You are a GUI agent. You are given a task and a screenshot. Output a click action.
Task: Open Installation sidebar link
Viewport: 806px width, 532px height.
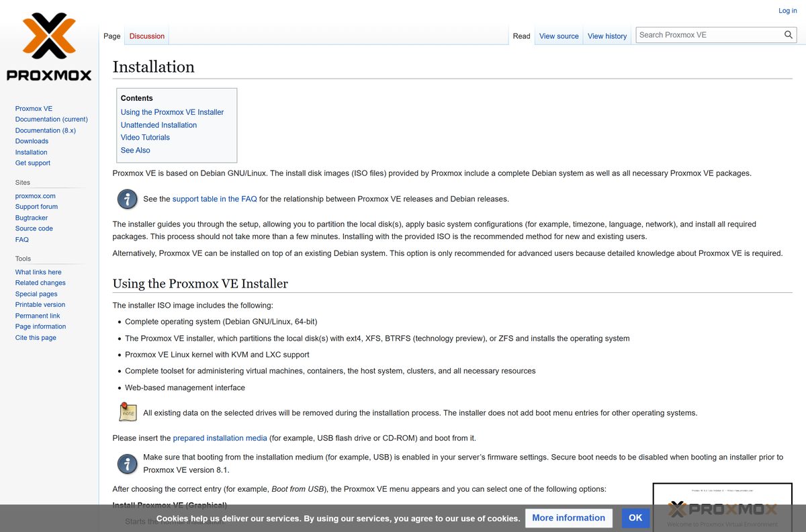32,152
